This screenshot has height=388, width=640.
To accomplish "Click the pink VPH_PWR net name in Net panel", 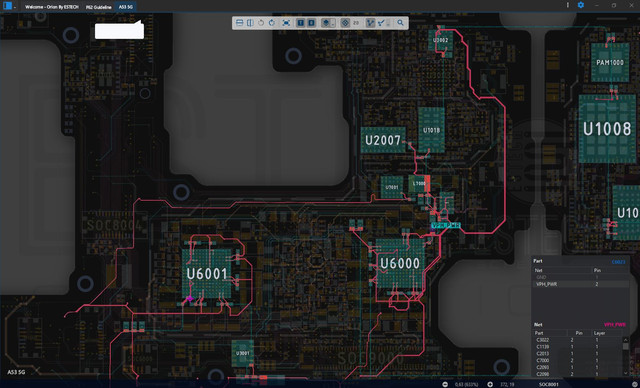I will (x=615, y=325).
